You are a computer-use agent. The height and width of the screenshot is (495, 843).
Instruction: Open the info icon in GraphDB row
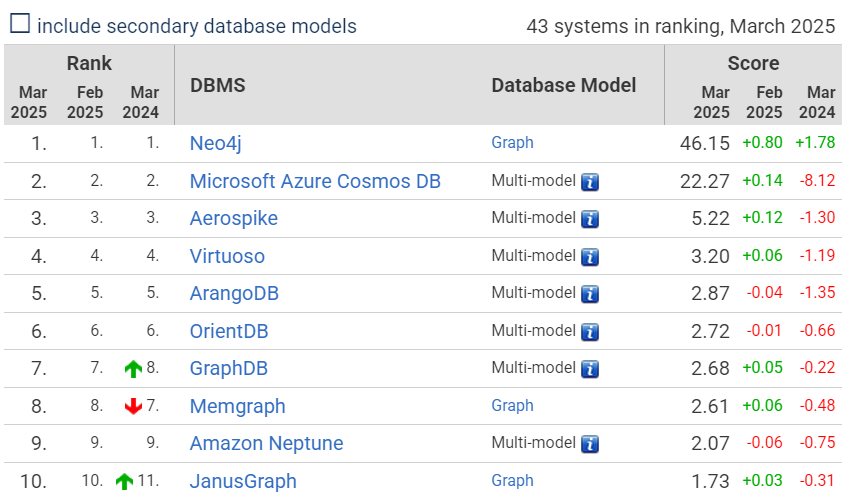coord(590,369)
